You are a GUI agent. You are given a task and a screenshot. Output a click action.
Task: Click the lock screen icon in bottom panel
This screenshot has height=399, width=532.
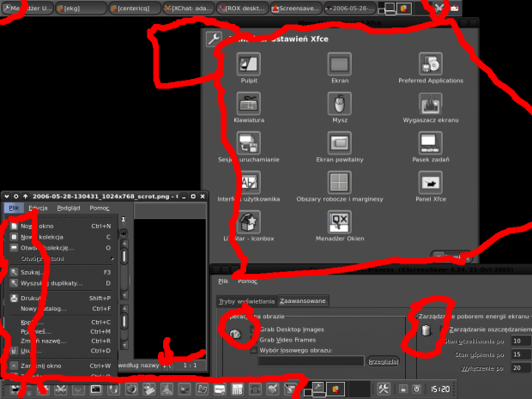click(402, 390)
